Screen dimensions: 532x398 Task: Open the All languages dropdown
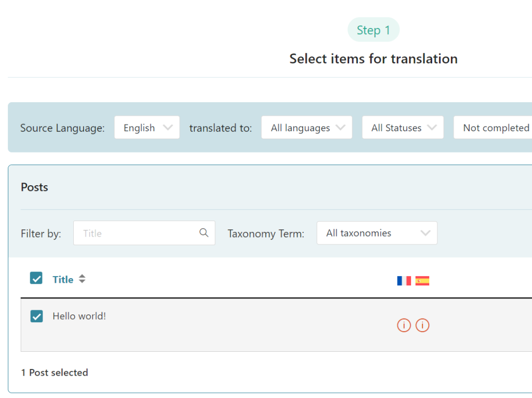(x=307, y=128)
